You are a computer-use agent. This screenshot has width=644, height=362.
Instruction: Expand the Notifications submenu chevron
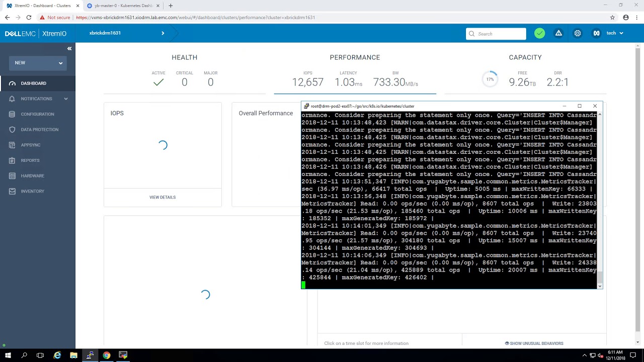click(66, 99)
